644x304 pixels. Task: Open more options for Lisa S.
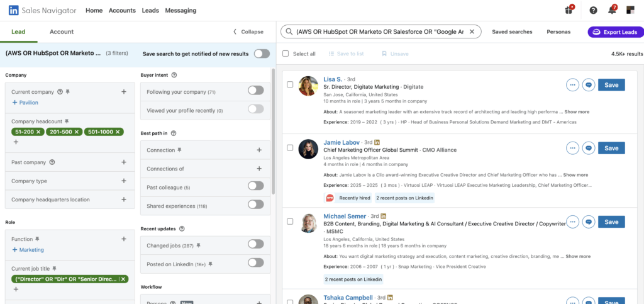572,85
